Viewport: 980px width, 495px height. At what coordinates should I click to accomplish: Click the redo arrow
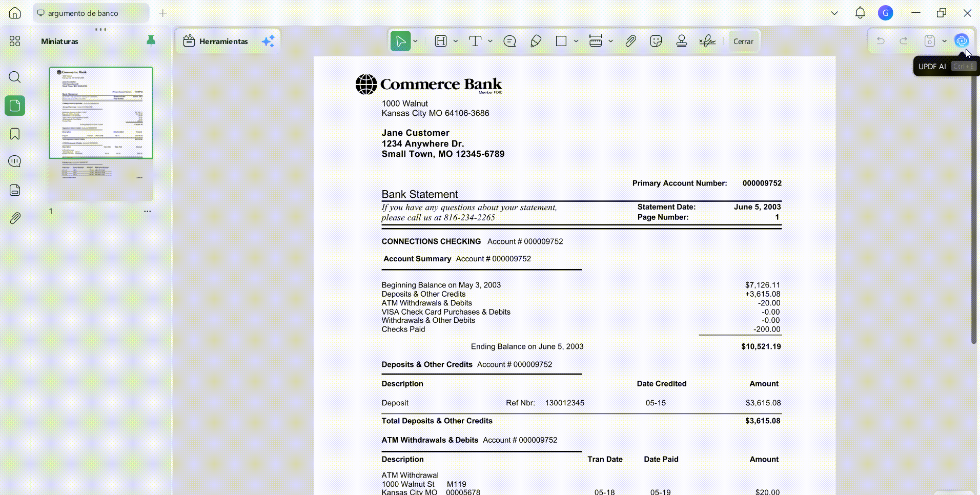click(x=904, y=41)
